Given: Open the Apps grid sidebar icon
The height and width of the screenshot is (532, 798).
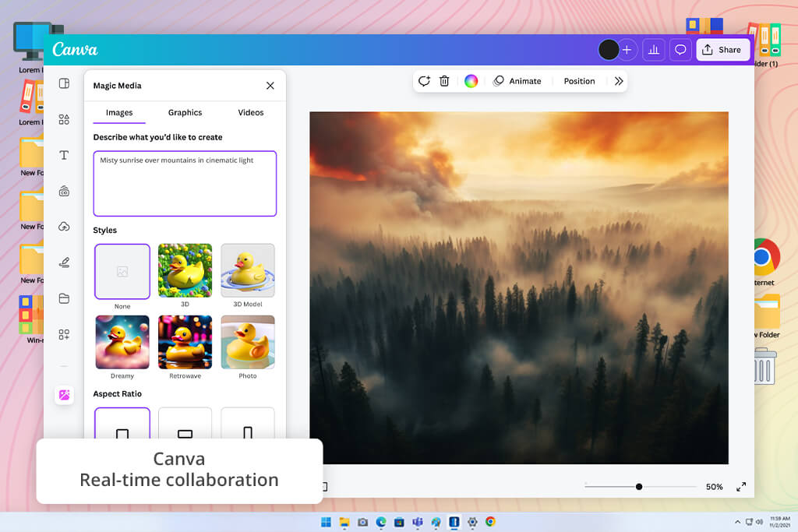Looking at the screenshot, I should [x=64, y=334].
